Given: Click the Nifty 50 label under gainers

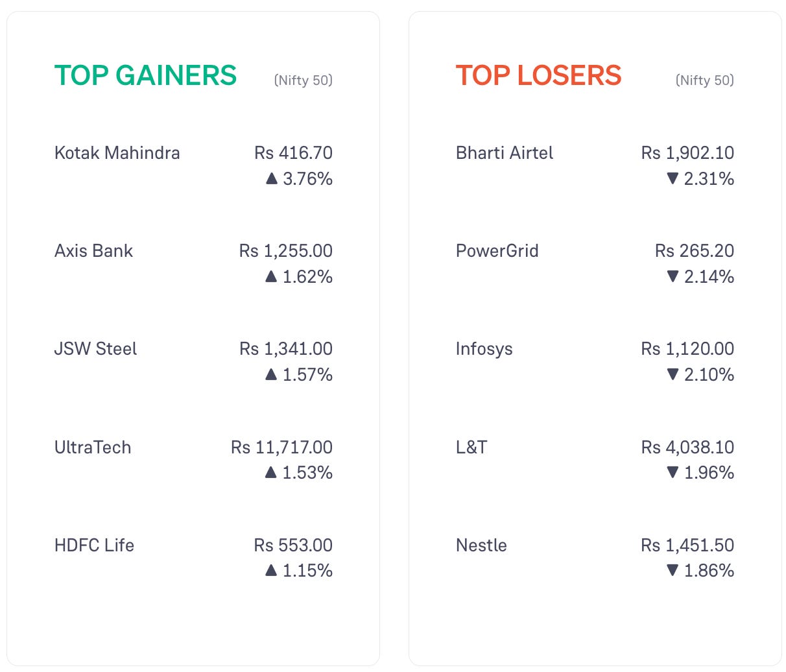Looking at the screenshot, I should 304,80.
